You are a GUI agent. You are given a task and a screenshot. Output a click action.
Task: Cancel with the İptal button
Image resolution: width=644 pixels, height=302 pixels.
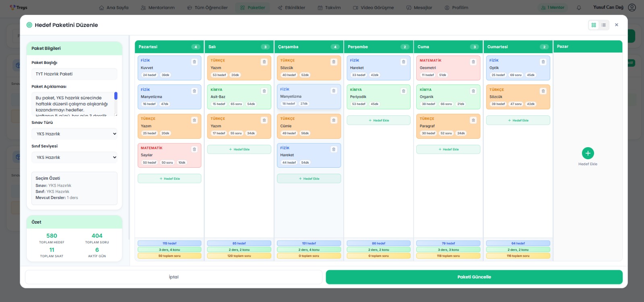pos(173,277)
